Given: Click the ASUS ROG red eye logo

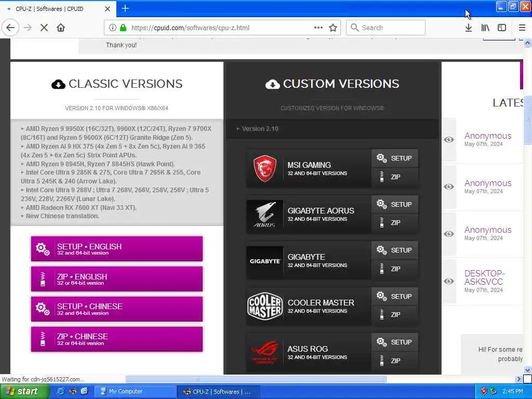Looking at the screenshot, I should [264, 352].
